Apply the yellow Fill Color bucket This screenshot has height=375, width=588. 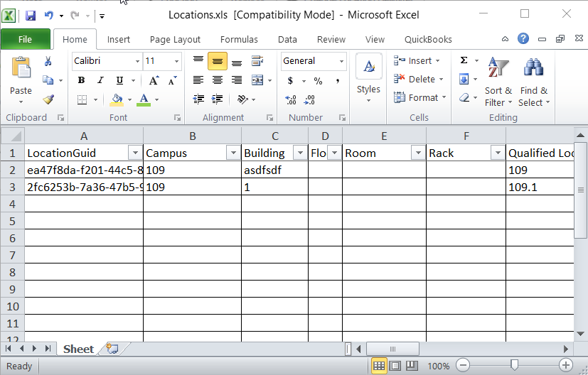pyautogui.click(x=117, y=99)
